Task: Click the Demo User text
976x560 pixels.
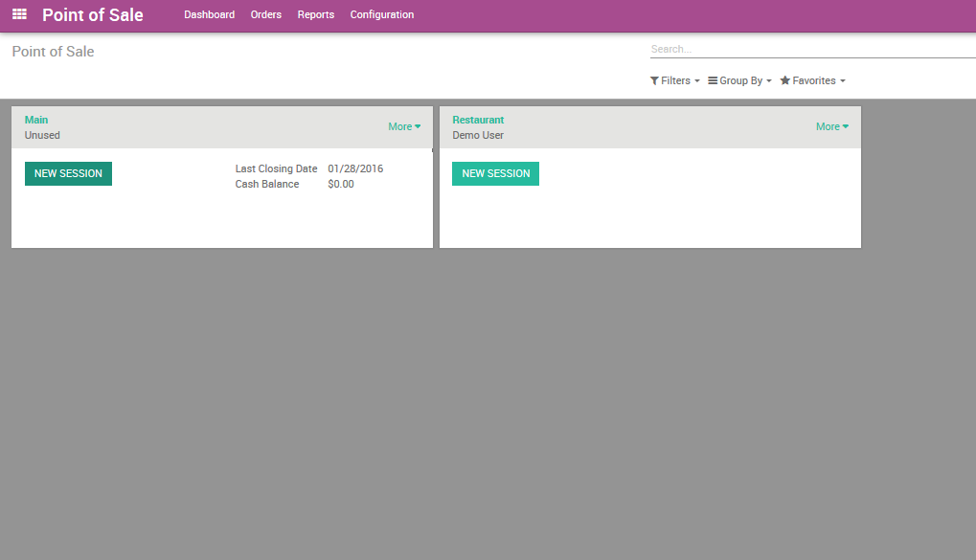Action: click(x=478, y=135)
